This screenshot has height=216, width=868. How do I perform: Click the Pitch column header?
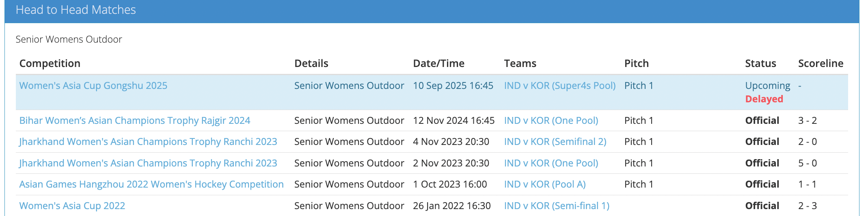636,63
